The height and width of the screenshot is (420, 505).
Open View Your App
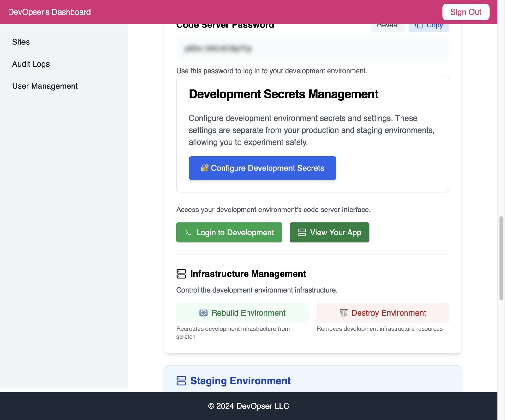330,233
